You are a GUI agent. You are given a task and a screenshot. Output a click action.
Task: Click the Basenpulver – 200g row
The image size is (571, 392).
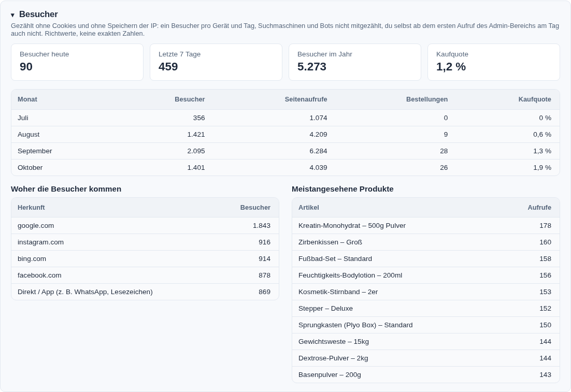click(x=426, y=374)
